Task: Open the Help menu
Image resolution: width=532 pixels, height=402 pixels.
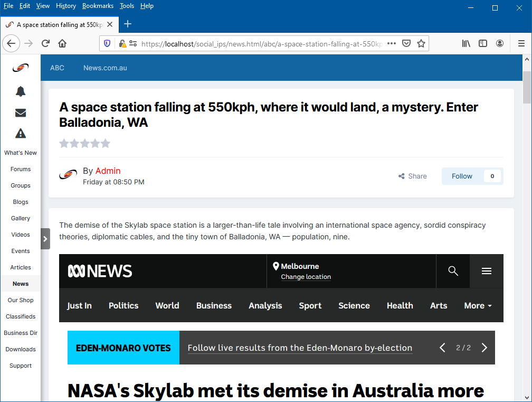Action: [147, 6]
